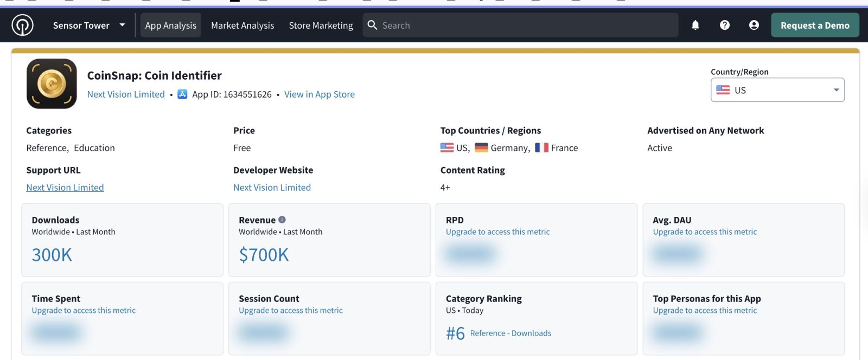The width and height of the screenshot is (868, 360).
Task: Follow the View in App Store link
Action: pyautogui.click(x=319, y=94)
